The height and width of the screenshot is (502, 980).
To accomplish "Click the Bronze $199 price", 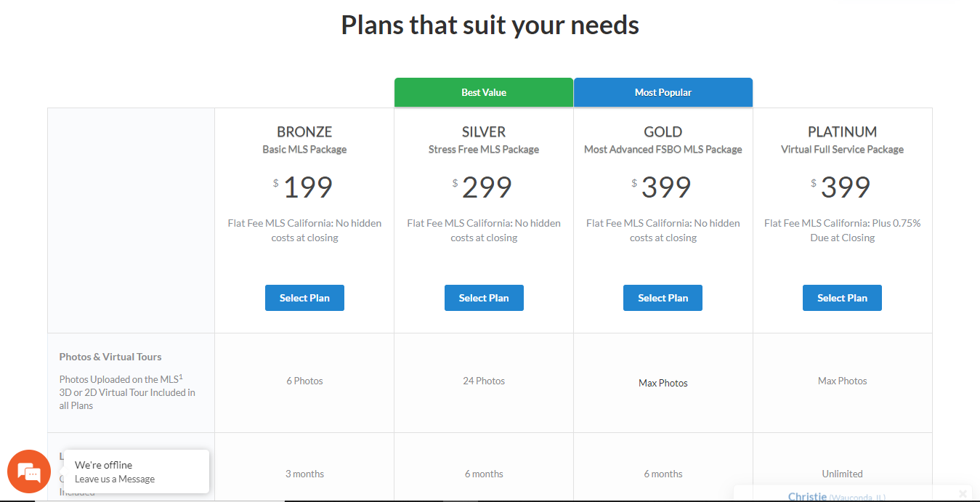I will [307, 187].
